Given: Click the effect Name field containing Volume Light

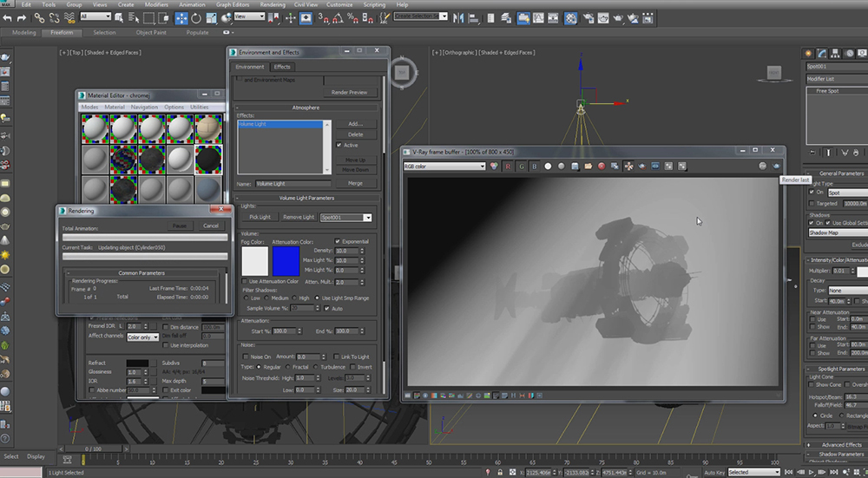Looking at the screenshot, I should [x=293, y=184].
